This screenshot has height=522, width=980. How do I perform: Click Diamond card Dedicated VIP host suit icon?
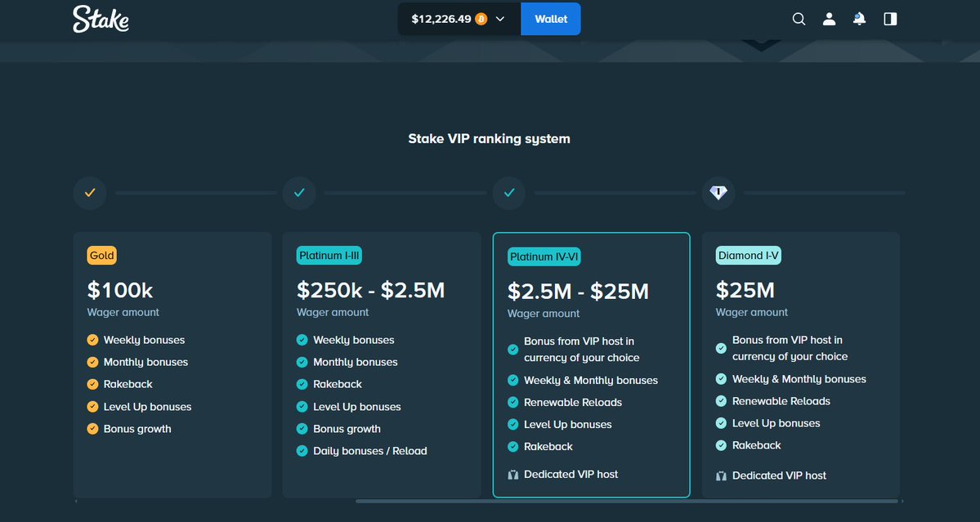pyautogui.click(x=721, y=475)
